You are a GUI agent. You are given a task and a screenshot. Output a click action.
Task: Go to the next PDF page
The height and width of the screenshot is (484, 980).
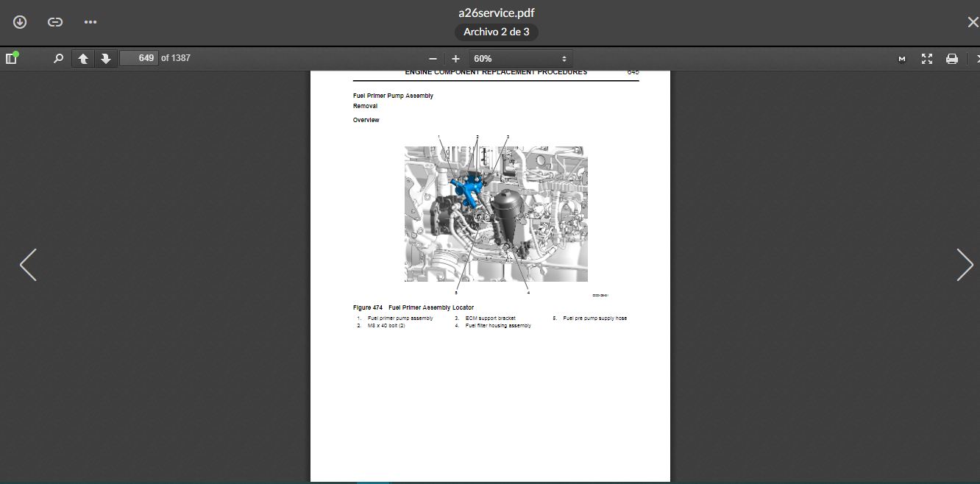click(106, 58)
